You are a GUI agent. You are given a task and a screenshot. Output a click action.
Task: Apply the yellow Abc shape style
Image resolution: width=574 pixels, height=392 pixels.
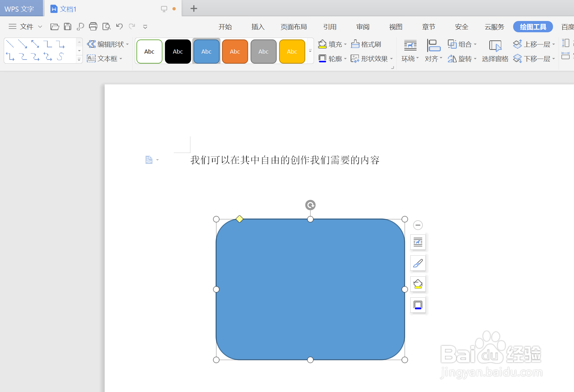[x=292, y=51]
